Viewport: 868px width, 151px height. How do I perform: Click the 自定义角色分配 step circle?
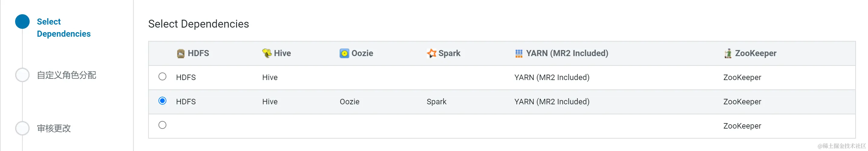[22, 75]
